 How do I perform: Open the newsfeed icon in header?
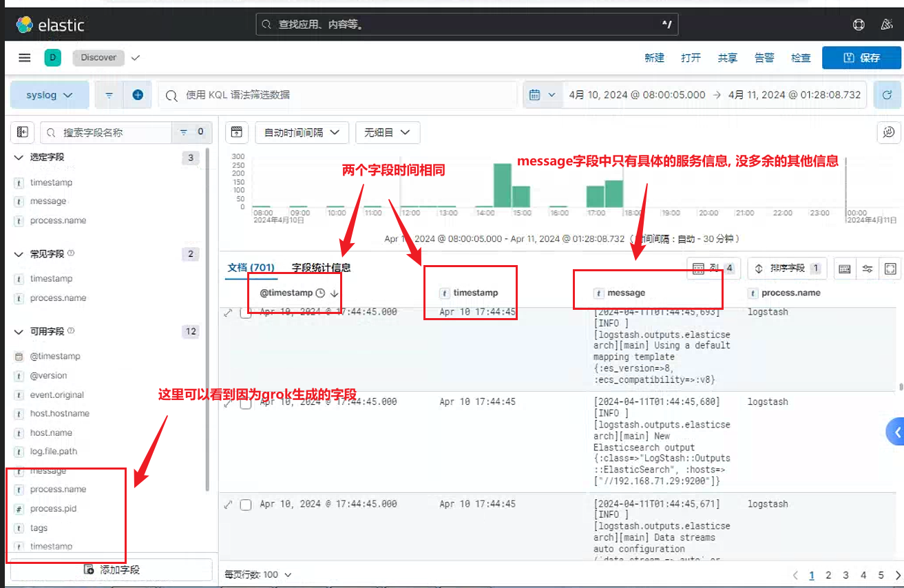click(x=887, y=25)
